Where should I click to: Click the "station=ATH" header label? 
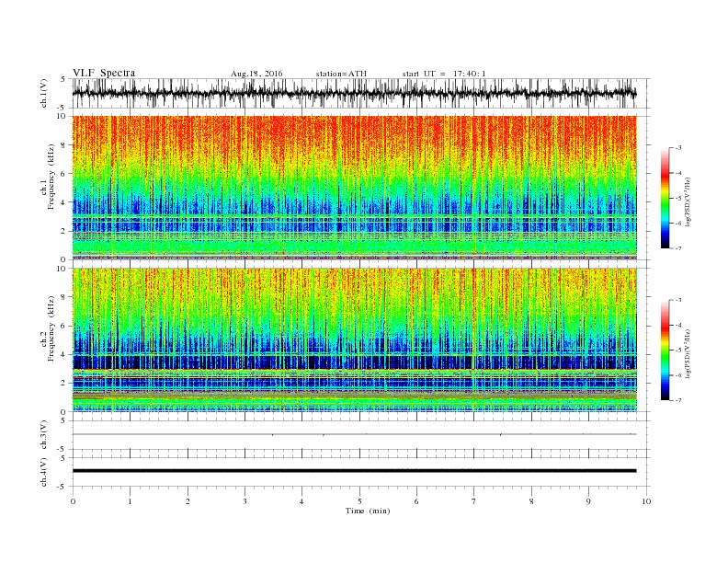[341, 74]
